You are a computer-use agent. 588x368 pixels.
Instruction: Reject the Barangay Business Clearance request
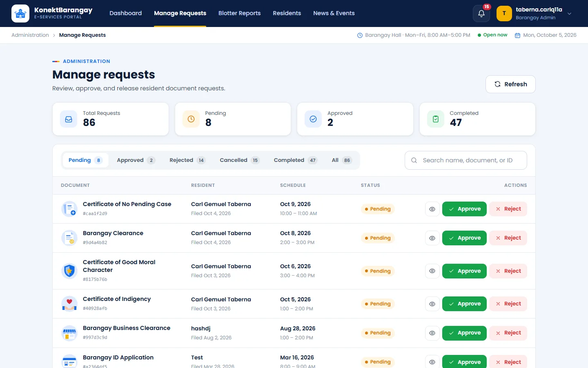[x=508, y=333]
